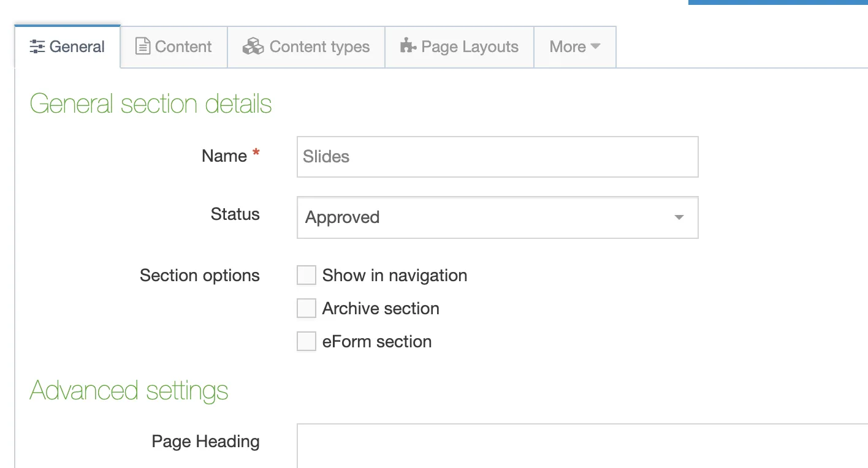Enable Show in navigation checkbox
This screenshot has height=468, width=868.
pos(306,276)
